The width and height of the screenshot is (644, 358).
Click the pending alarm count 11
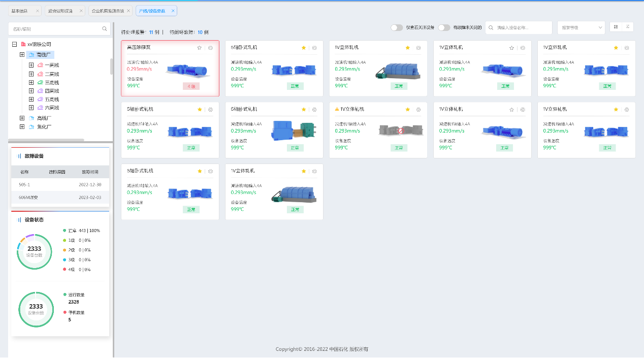[151, 32]
